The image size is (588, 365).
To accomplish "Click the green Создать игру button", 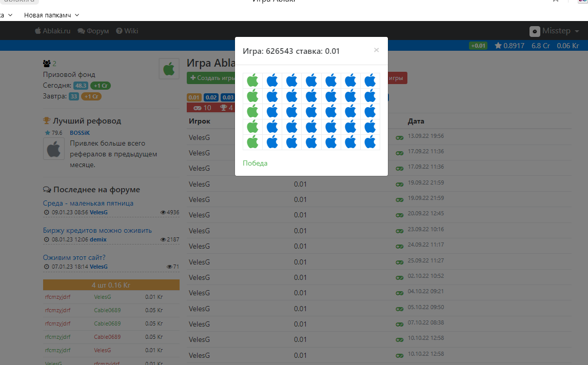I will [211, 78].
